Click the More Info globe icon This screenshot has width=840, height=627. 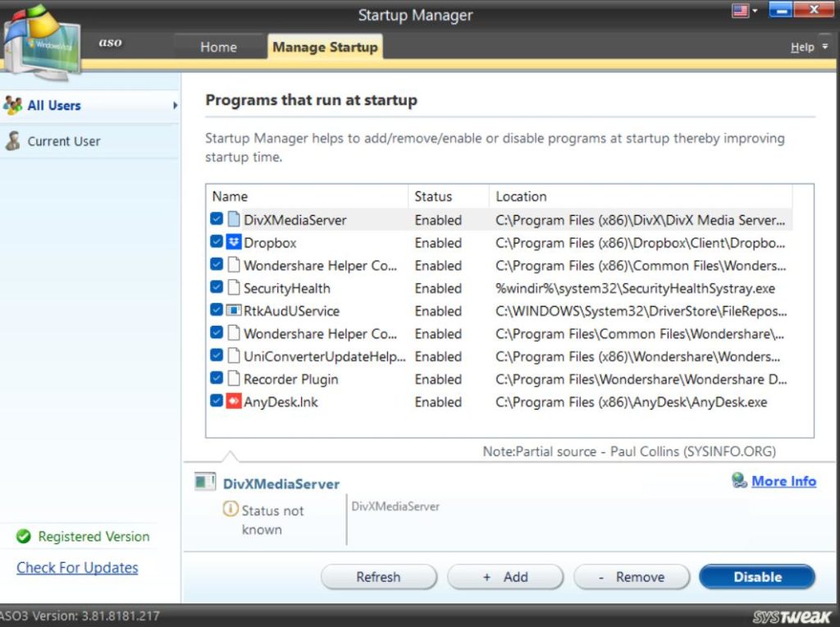coord(739,480)
